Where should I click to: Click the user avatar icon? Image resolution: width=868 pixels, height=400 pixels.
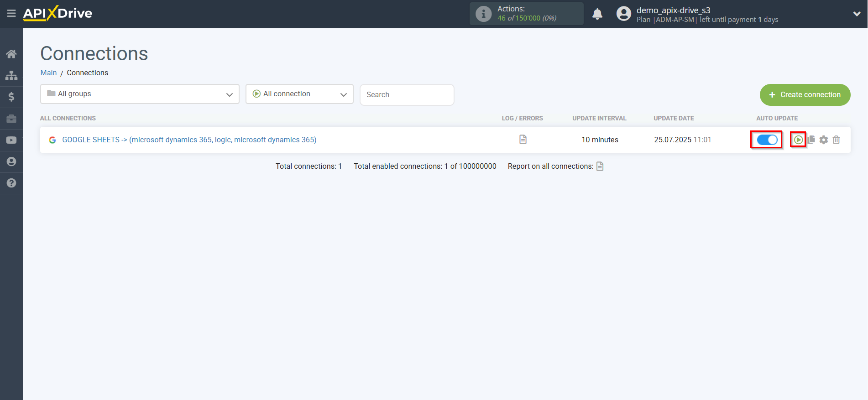coord(623,14)
